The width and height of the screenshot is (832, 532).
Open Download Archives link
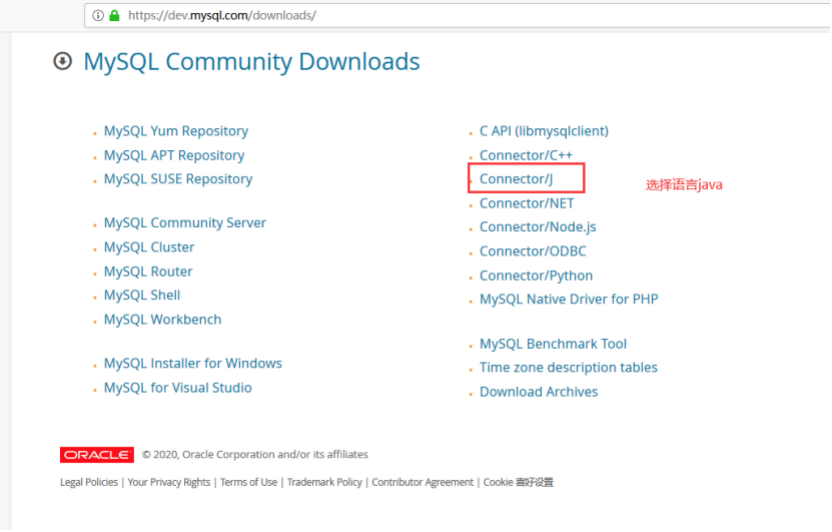539,392
